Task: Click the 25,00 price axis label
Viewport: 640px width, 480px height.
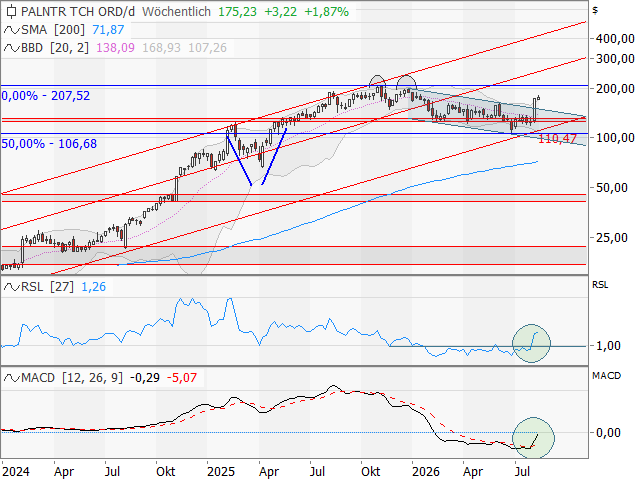Action: coord(612,238)
